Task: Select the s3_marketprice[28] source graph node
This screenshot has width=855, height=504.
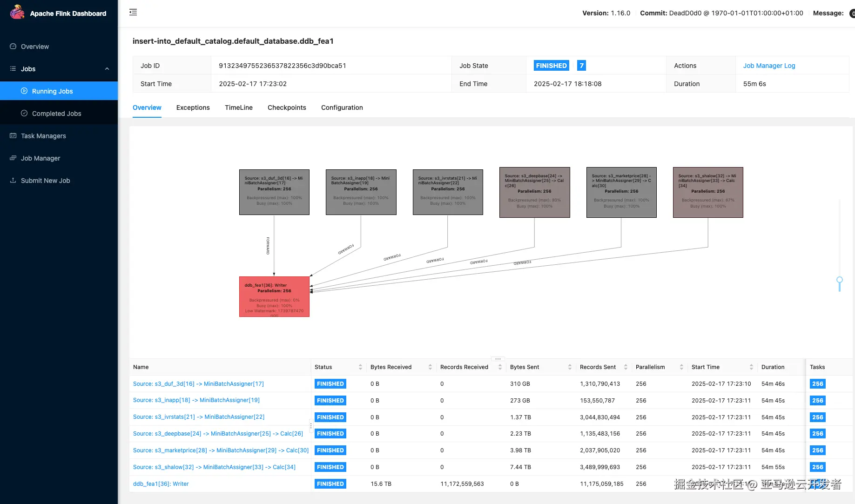Action: click(621, 192)
